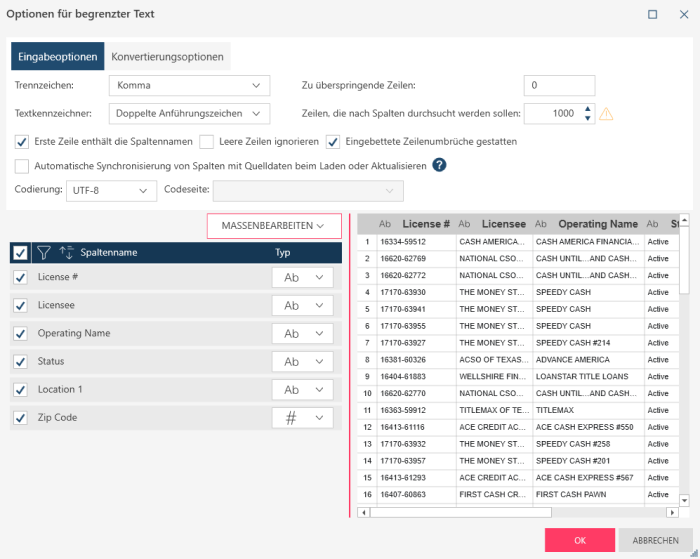The image size is (700, 559).
Task: Untick the Zip Code column checkbox
Action: point(21,418)
